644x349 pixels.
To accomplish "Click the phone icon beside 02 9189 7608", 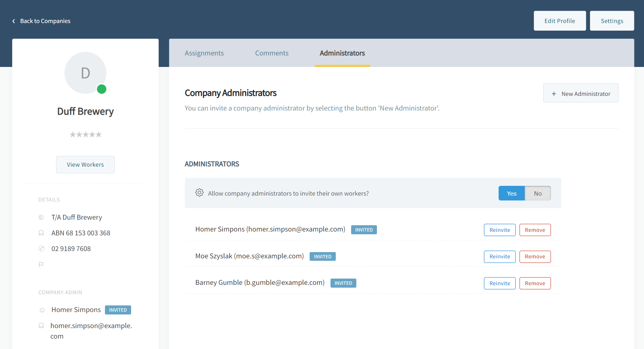I will tap(41, 249).
